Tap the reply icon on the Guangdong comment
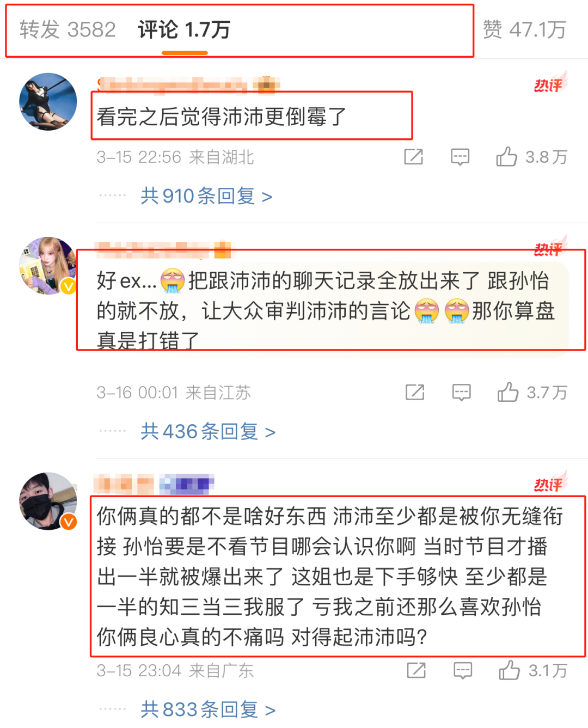588x728 pixels. [x=463, y=670]
